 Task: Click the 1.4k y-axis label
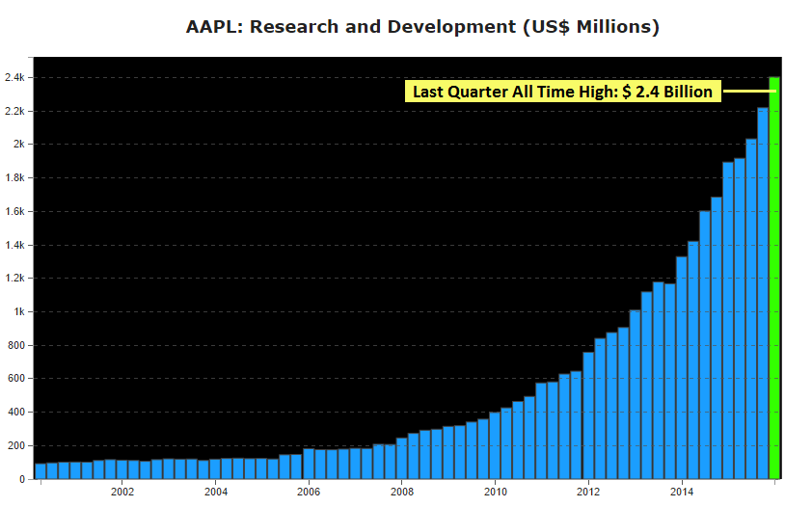(14, 245)
